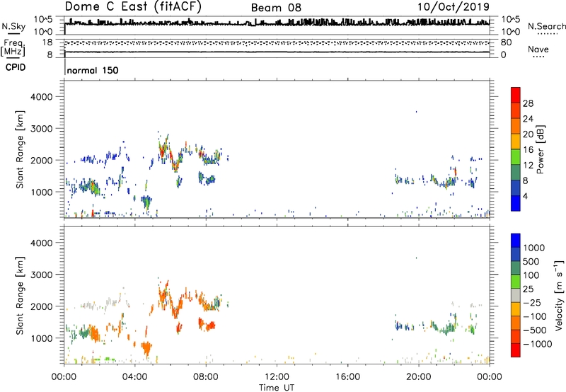Image resolution: width=566 pixels, height=392 pixels.
Task: Select the '04:00' time tick label
Action: [x=134, y=377]
